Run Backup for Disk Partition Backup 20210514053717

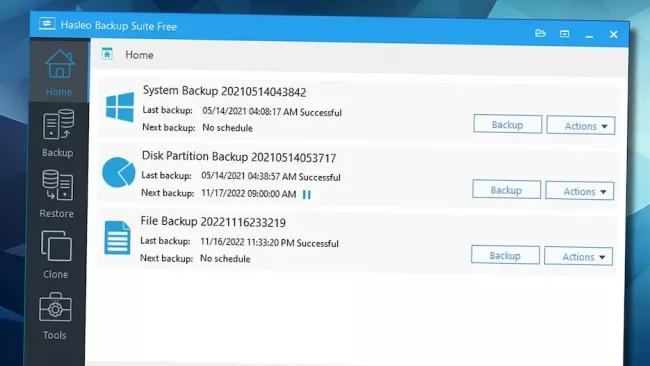click(x=506, y=190)
